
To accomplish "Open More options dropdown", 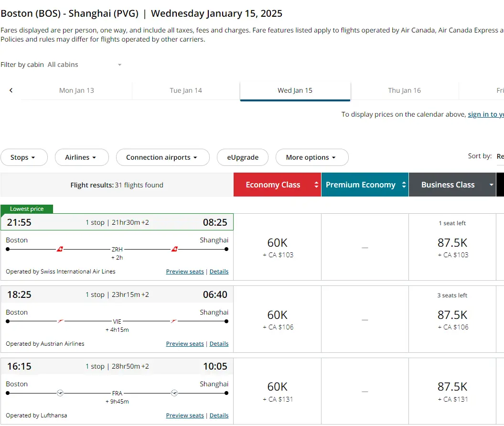I will [311, 157].
